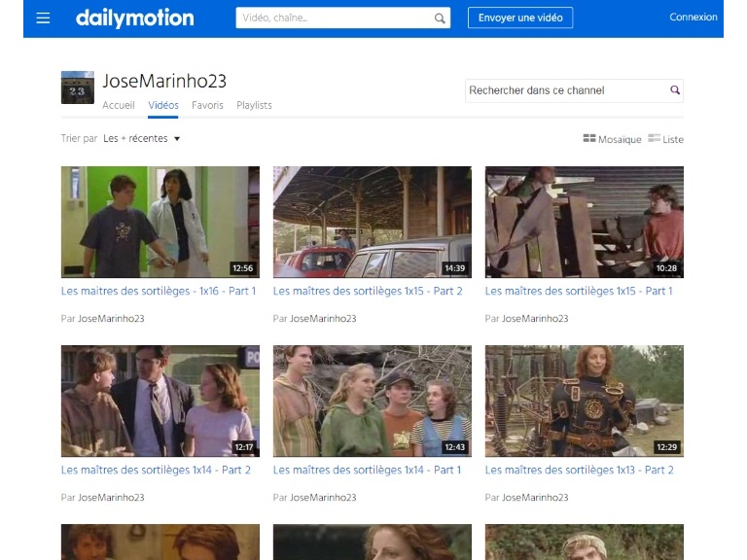Click the 14:39 duration badge
The height and width of the screenshot is (560, 747).
pyautogui.click(x=454, y=268)
